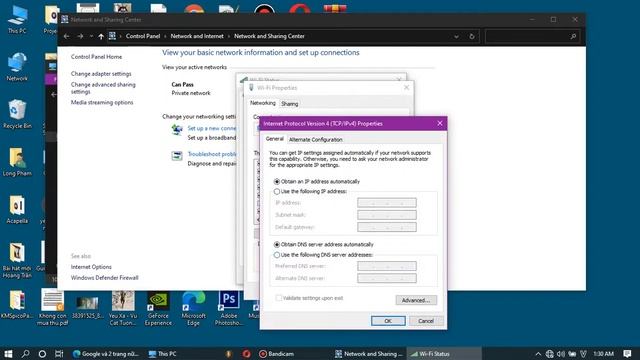Open Task View on the taskbar

(x=59, y=353)
